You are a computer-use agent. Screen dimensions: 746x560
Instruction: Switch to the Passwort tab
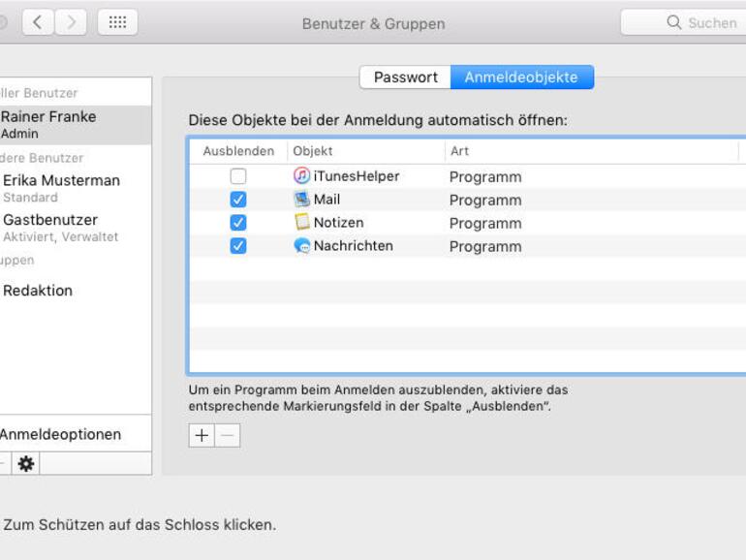405,78
